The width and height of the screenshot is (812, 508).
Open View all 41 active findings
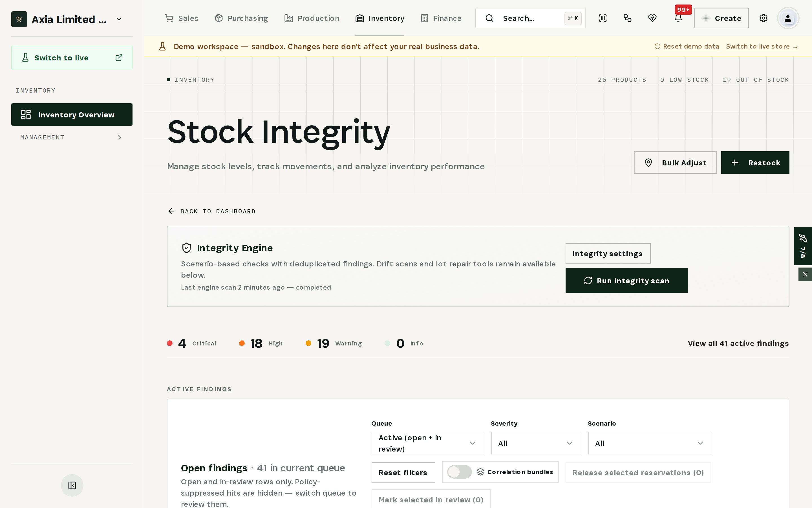[x=738, y=343]
